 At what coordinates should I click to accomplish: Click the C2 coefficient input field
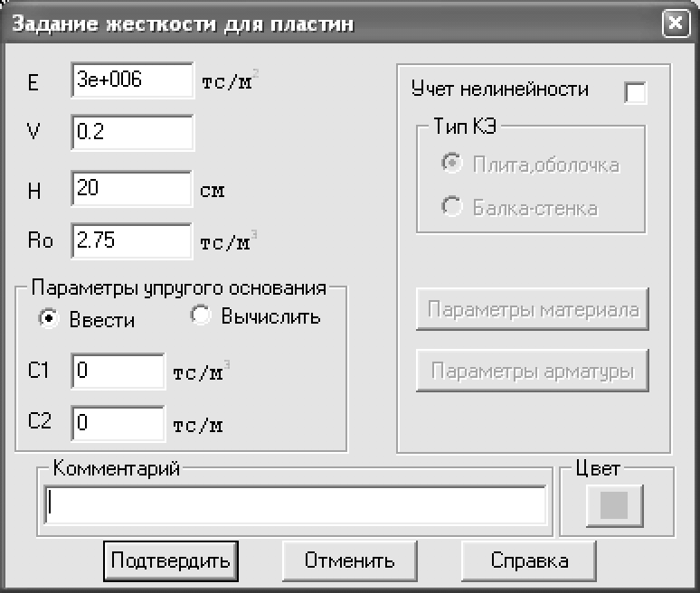(118, 423)
